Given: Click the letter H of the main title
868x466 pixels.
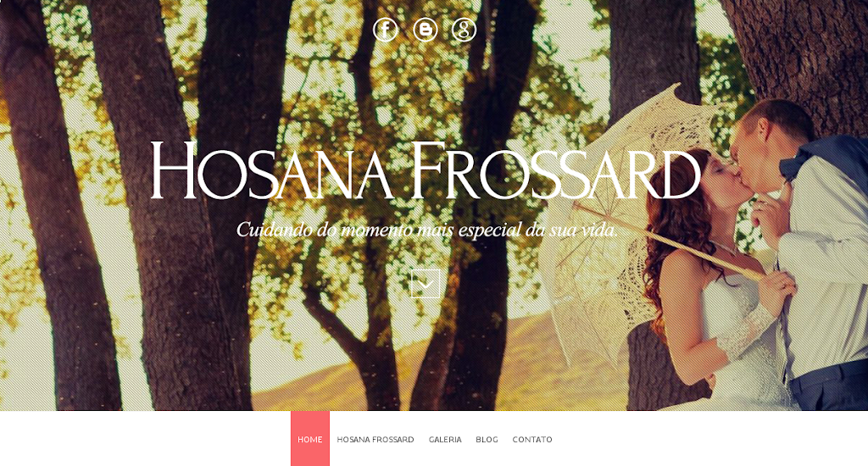Looking at the screenshot, I should coord(173,170).
